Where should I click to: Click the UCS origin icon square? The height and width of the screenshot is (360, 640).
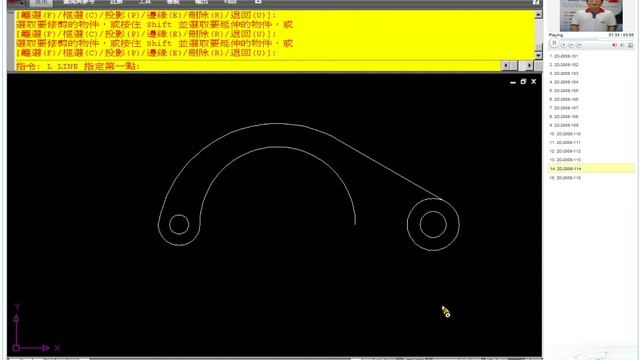click(16, 348)
